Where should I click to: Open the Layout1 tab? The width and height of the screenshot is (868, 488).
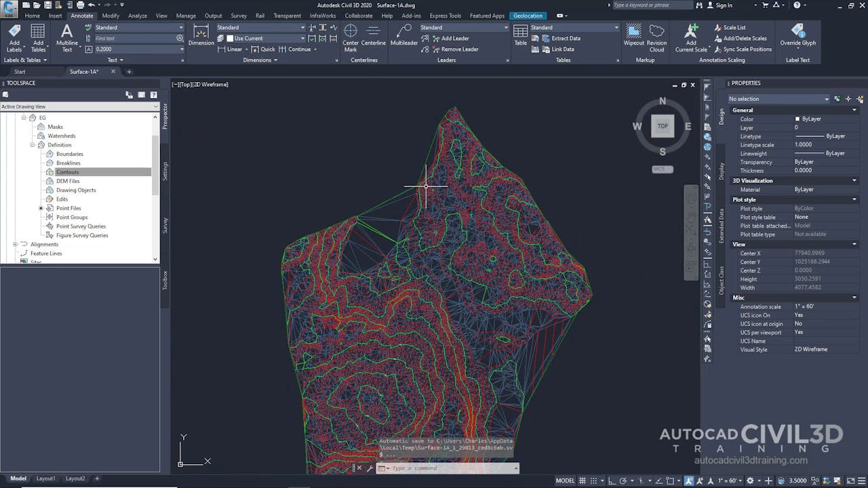click(45, 479)
